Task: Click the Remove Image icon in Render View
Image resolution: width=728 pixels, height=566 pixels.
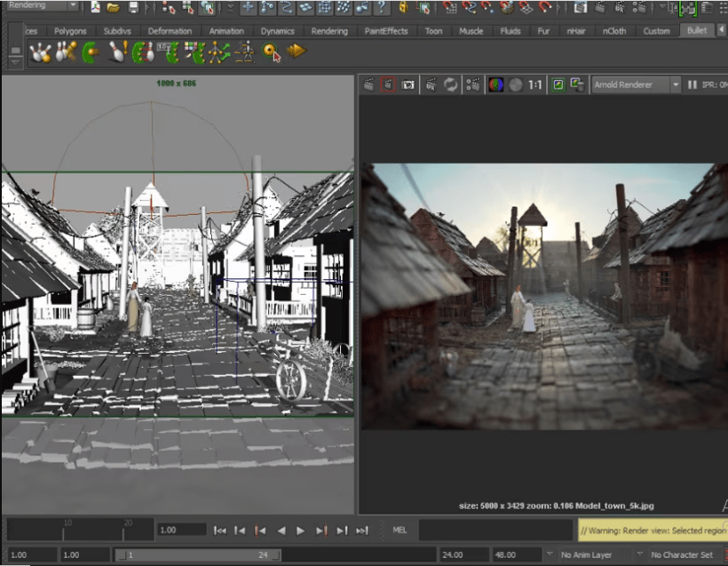Action: pos(577,85)
